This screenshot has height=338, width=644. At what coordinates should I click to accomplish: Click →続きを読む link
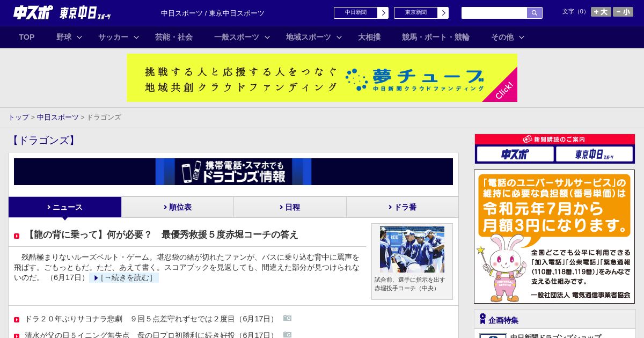124,278
